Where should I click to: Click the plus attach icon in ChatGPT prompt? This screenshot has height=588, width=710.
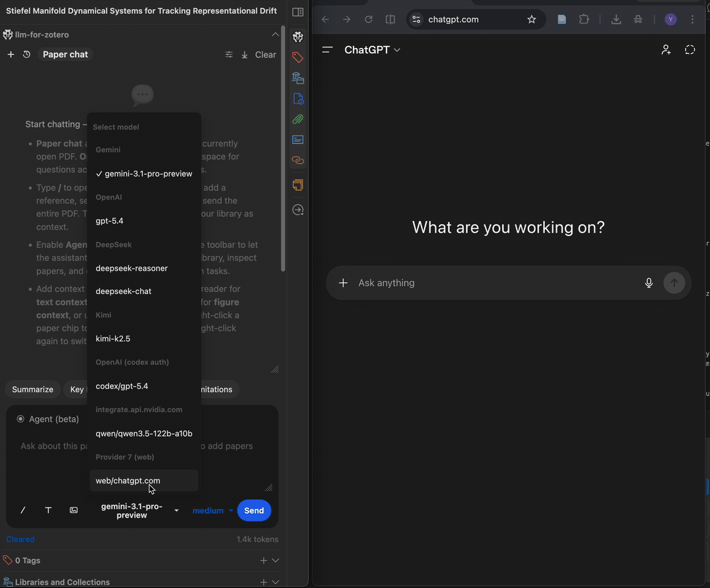pyautogui.click(x=343, y=283)
